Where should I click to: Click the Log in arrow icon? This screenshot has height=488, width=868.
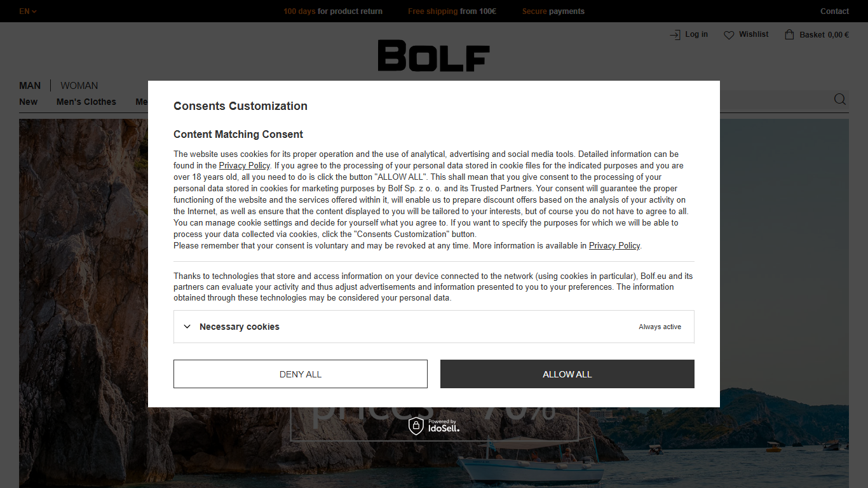675,35
